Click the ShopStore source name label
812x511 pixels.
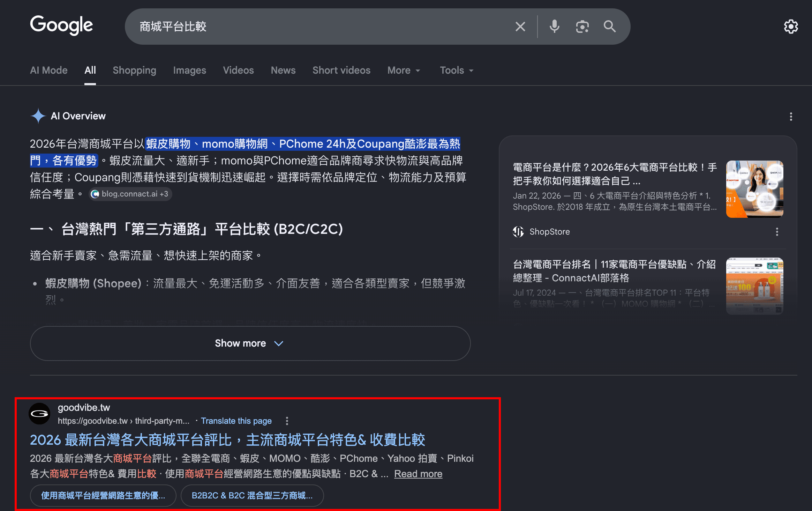tap(550, 232)
